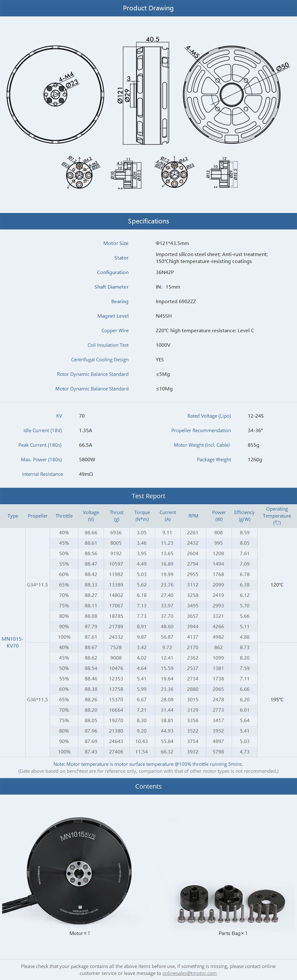The width and height of the screenshot is (297, 980).
Task: Click the Φ121*43.5mm value
Action: pyautogui.click(x=172, y=243)
